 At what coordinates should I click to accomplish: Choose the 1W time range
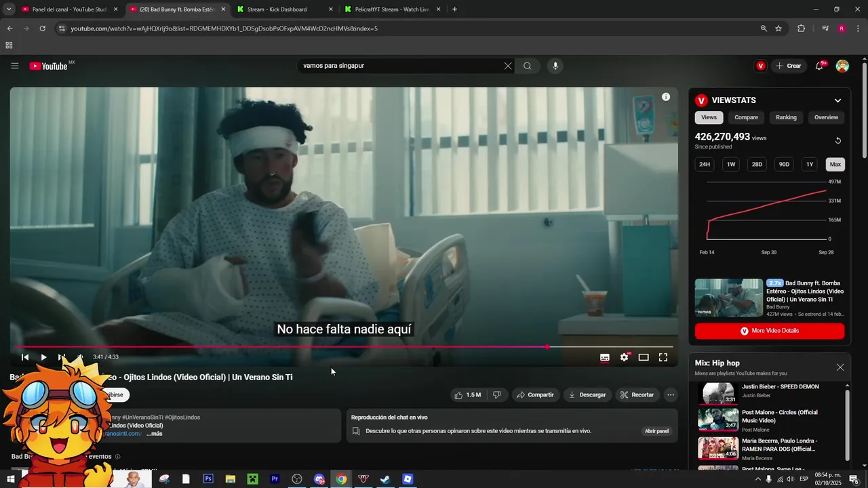coord(731,164)
